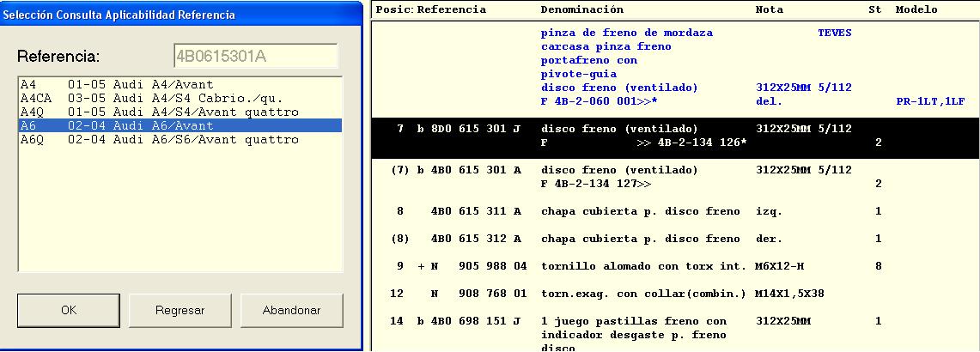980x352 pixels.
Task: Select A4Q 01-05 Audi A4/S4/Avant quattro
Action: click(x=180, y=112)
